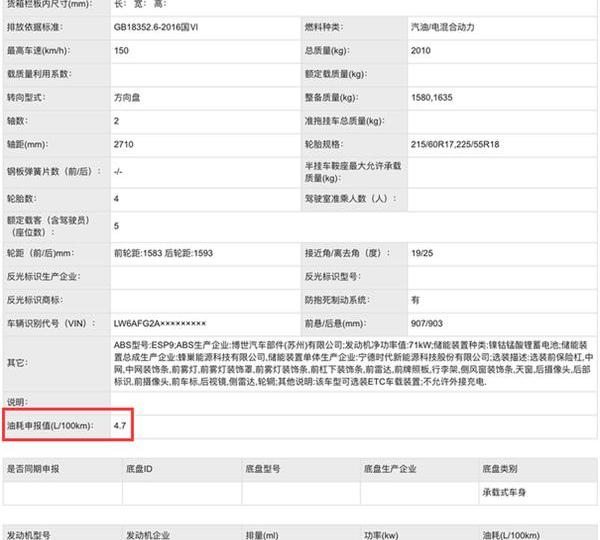The width and height of the screenshot is (600, 540).
Task: Click the 车辆识别代号(VIN) label
Action: [51, 323]
